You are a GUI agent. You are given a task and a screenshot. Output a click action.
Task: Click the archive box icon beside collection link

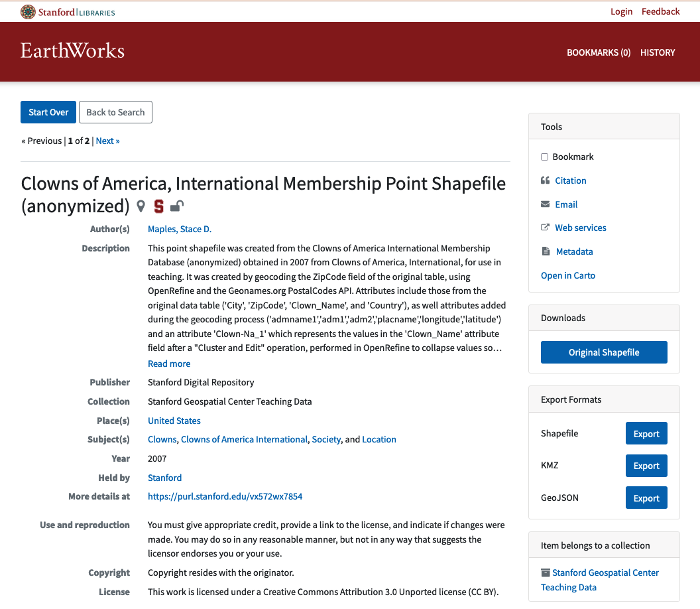tap(546, 573)
